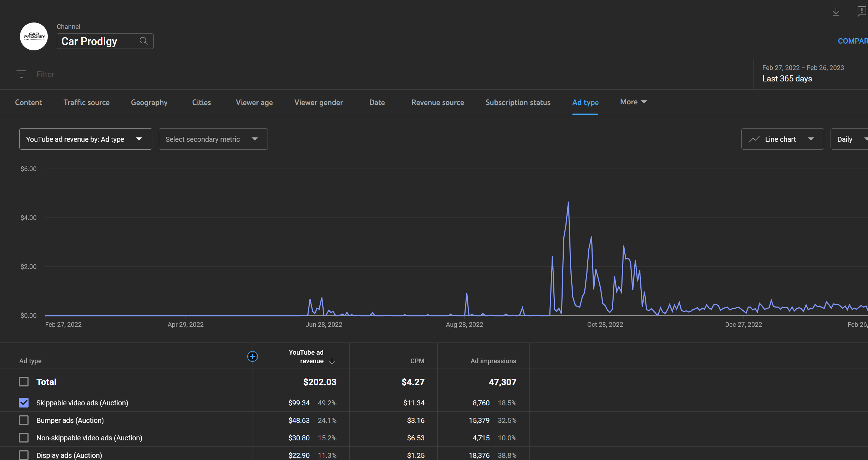Open the Geography tab

(x=149, y=102)
